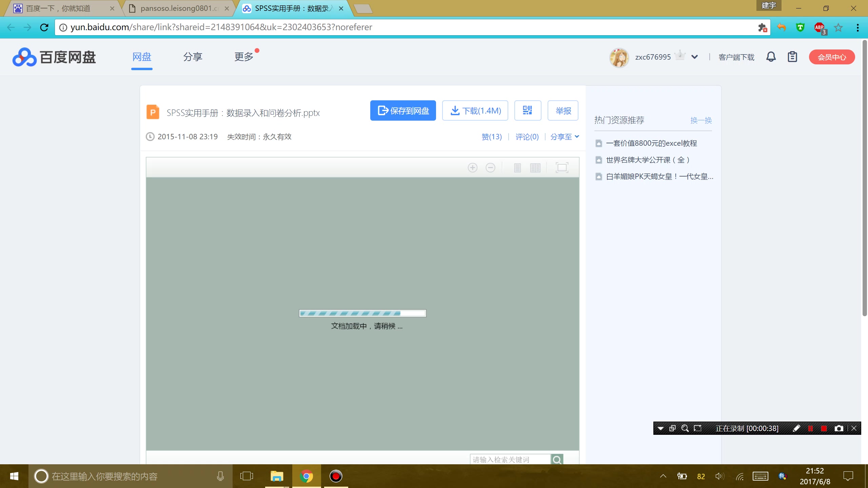Open the Windows Start menu
This screenshot has height=488, width=868.
(14, 476)
